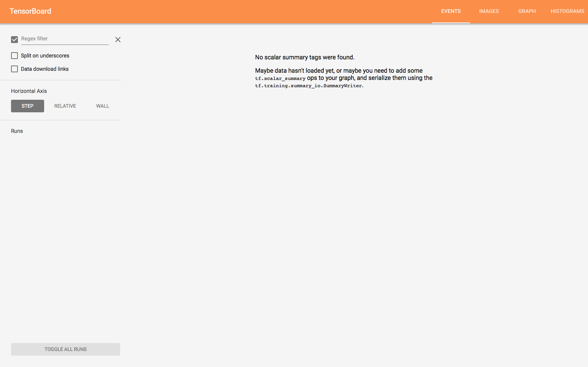588x367 pixels.
Task: Enable Data download links
Action: coord(14,69)
